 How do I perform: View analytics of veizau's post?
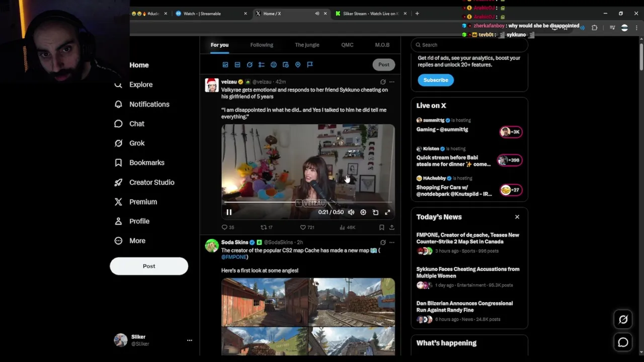tap(347, 227)
